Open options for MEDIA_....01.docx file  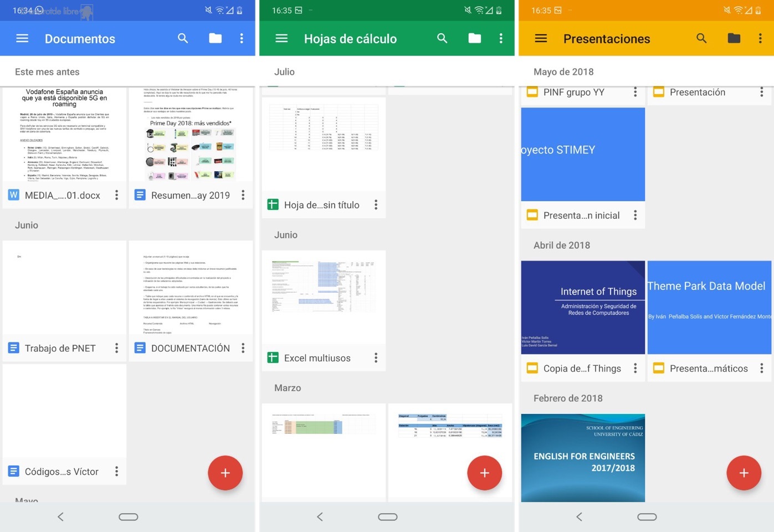116,195
